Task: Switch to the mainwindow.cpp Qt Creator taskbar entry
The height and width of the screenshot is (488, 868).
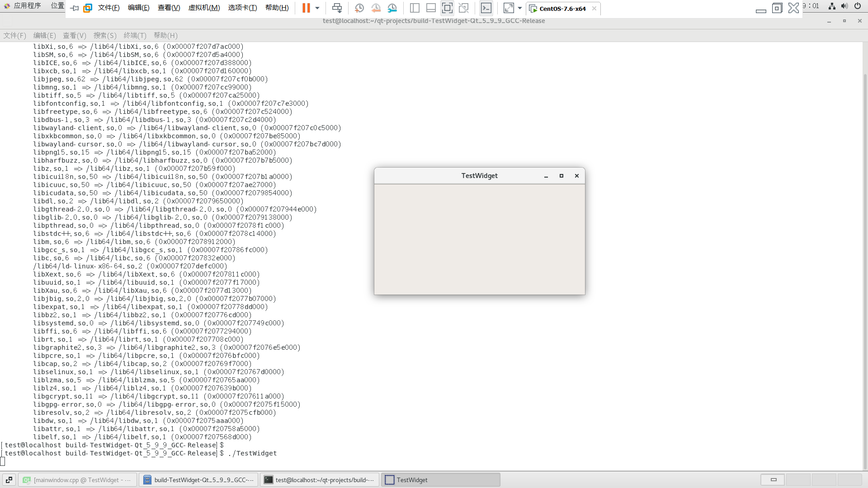Action: point(77,480)
